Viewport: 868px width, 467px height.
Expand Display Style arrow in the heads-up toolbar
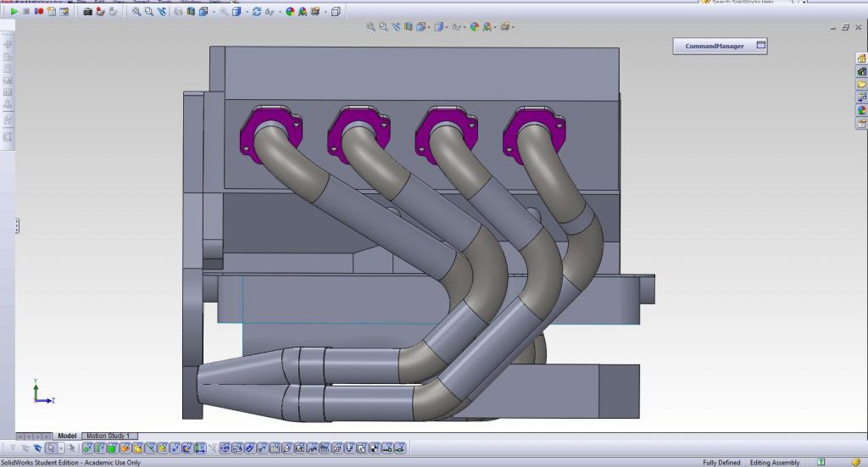click(448, 27)
